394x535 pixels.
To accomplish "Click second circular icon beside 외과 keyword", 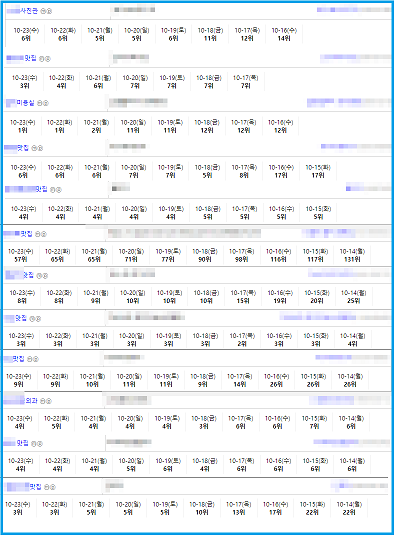I will tap(49, 401).
